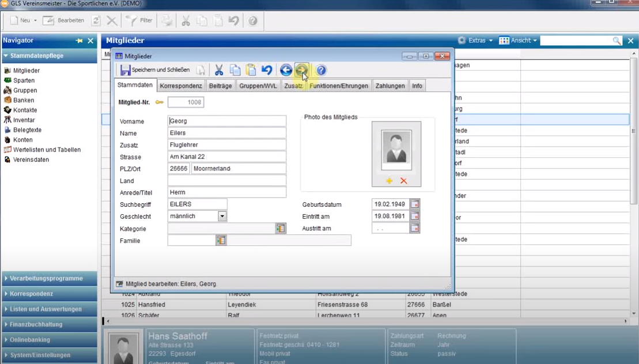Click the paste icon in main toolbar
Viewport: 639px width, 364px height.
(x=218, y=20)
